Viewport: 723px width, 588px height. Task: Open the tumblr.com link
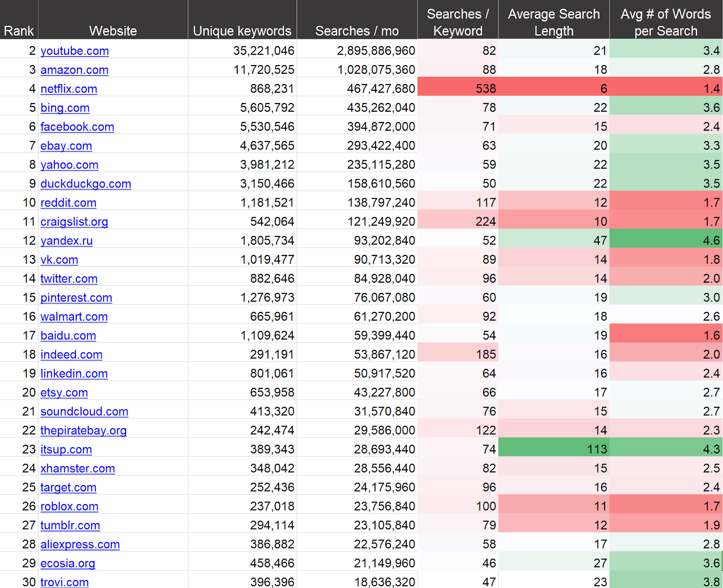point(70,525)
